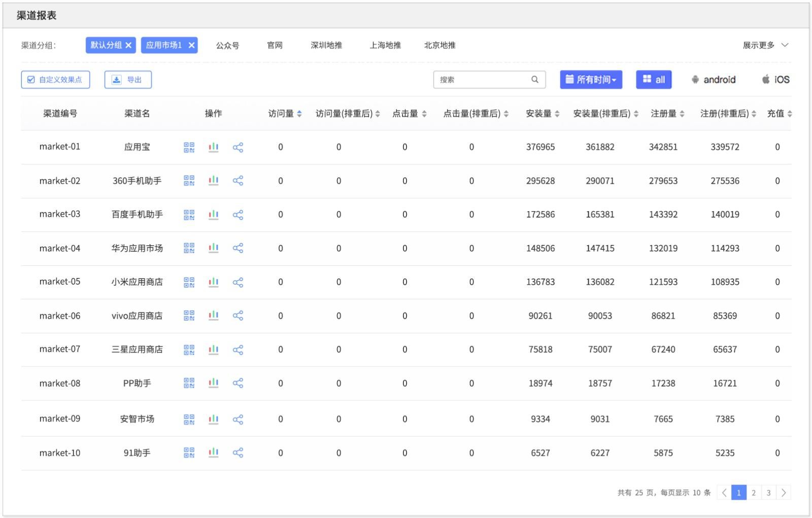Share the vivo应用商店 channel
The height and width of the screenshot is (518, 812).
(238, 316)
